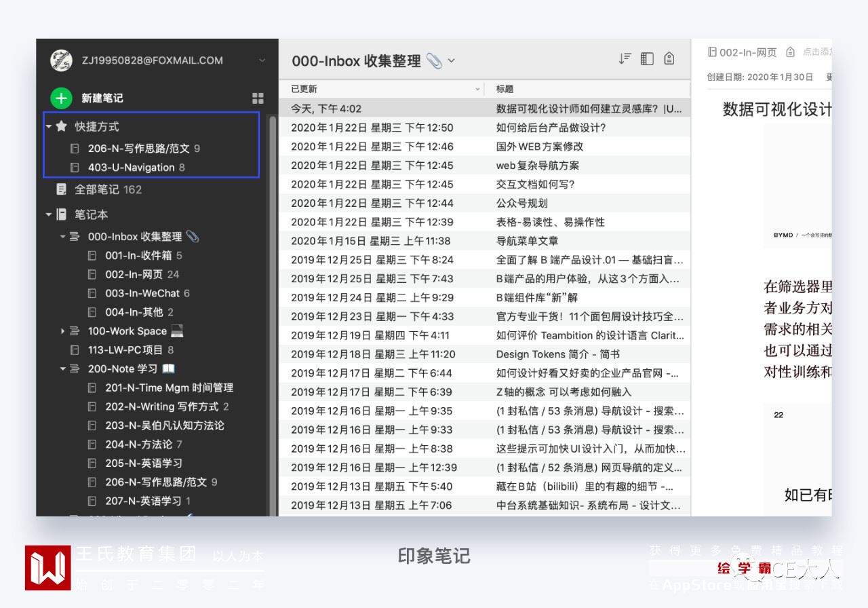Viewport: 868px width, 608px height.
Task: Click the reminder icon beside 002-In-网页 in note pane
Action: coord(790,52)
